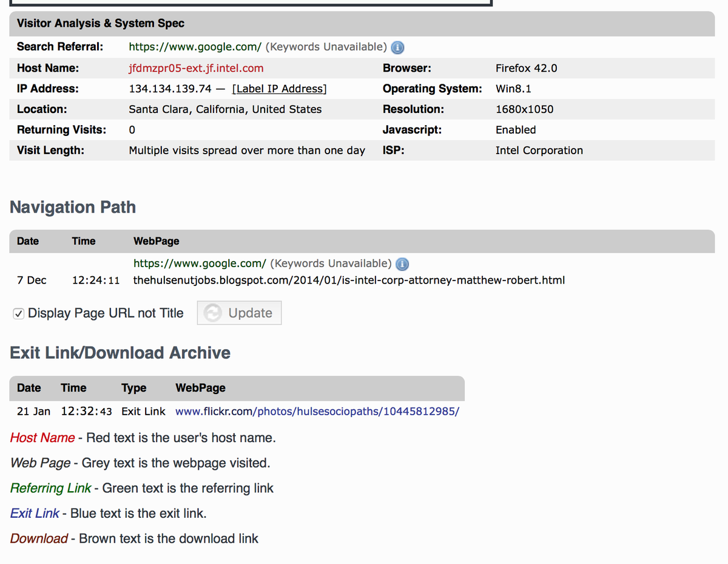Viewport: 728px width, 564px height.
Task: Click Keywords Unavailable text in Navigation Path
Action: [x=331, y=263]
